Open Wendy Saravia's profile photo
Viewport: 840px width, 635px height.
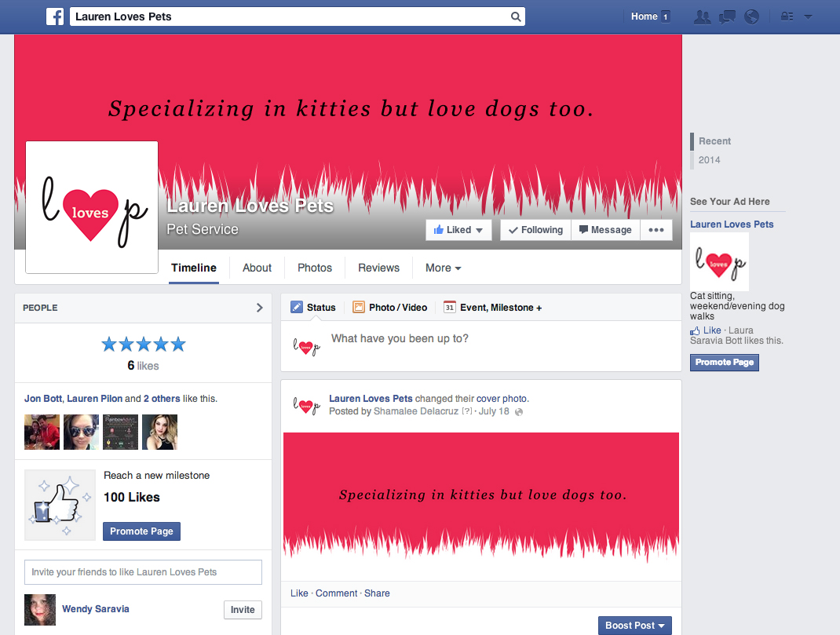40,610
